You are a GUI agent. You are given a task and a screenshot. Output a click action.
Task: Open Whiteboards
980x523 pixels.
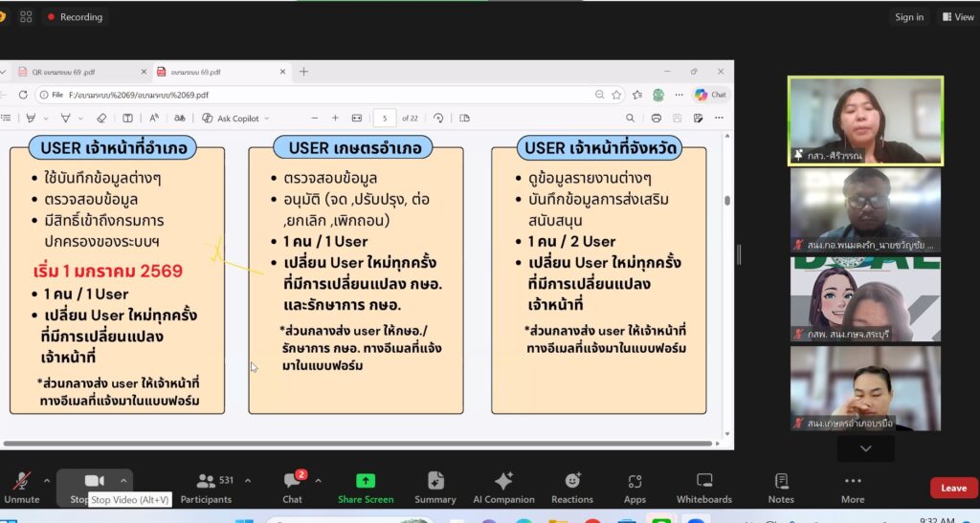coord(703,484)
